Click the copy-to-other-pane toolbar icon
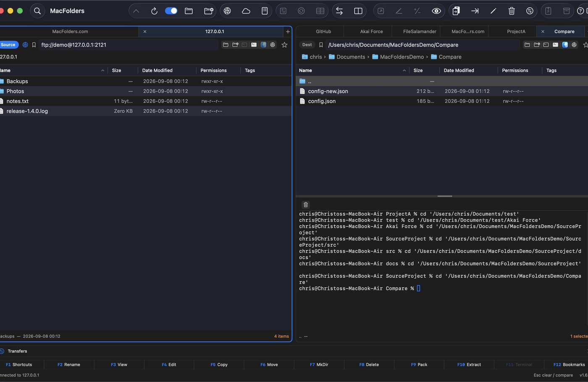The width and height of the screenshot is (588, 382). pyautogui.click(x=456, y=11)
